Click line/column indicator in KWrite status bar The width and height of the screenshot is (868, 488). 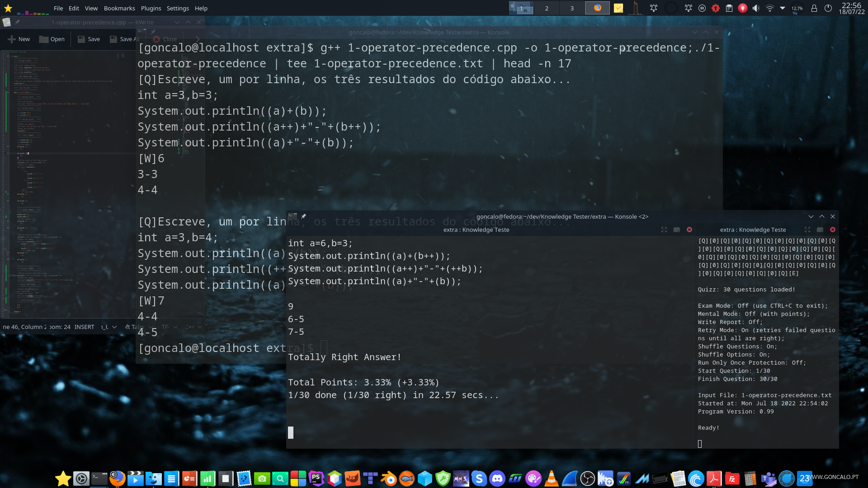pos(25,327)
